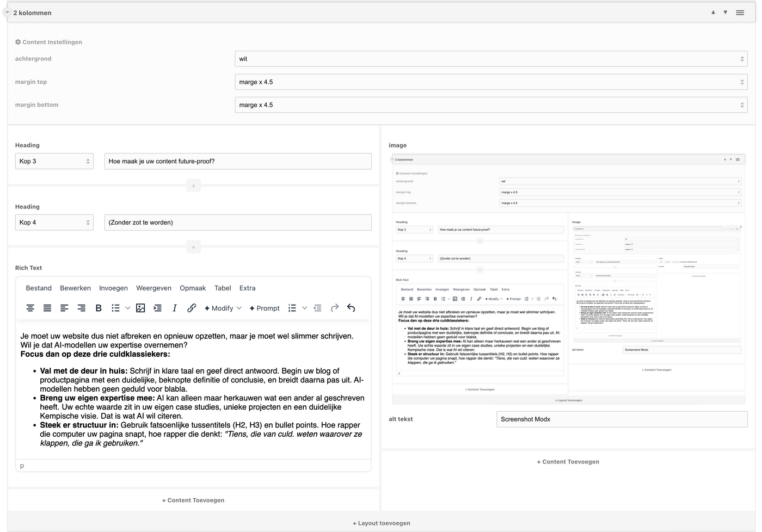Apply right alignment in the editor toolbar
Image resolution: width=762 pixels, height=532 pixels.
click(81, 308)
